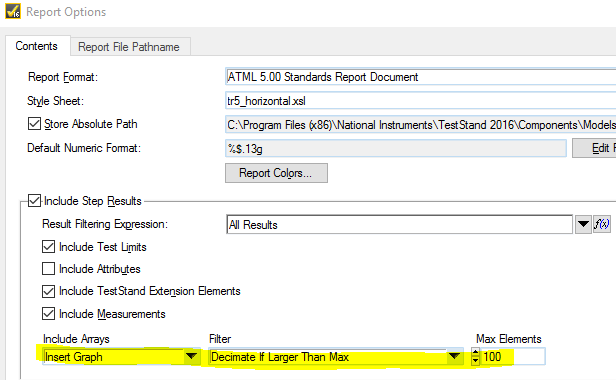Click the Max Elements value field
616x380 pixels.
click(513, 356)
